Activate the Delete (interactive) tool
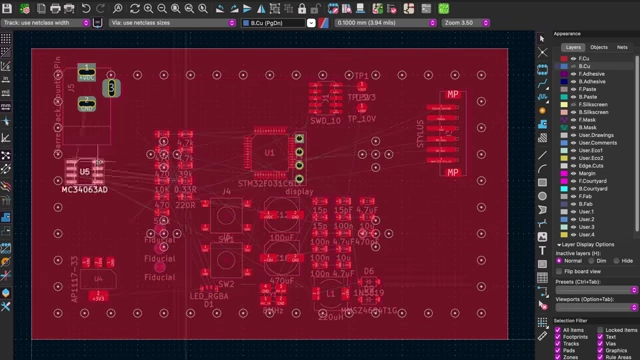 pos(542,305)
